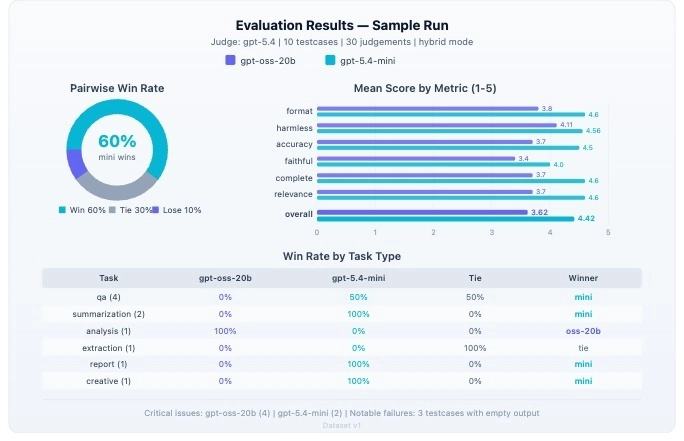The width and height of the screenshot is (684, 441).
Task: Click the purple faithful bar showing 3.4
Action: (416, 158)
